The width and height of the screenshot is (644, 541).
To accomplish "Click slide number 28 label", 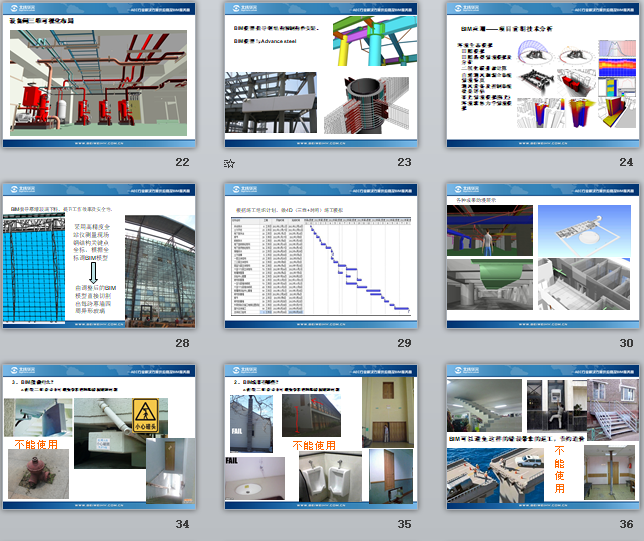I will tap(182, 343).
